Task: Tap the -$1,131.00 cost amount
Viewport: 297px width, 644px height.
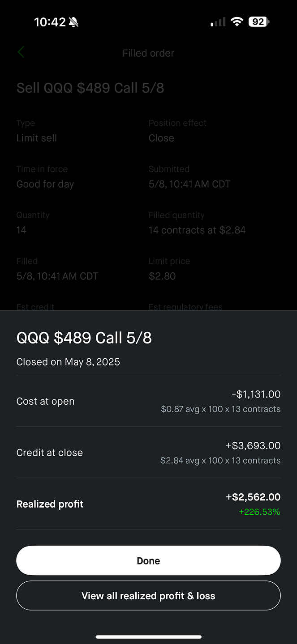Action: tap(256, 394)
